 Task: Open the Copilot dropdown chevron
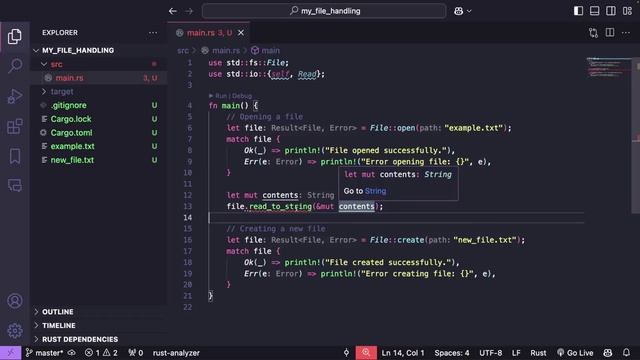469,11
